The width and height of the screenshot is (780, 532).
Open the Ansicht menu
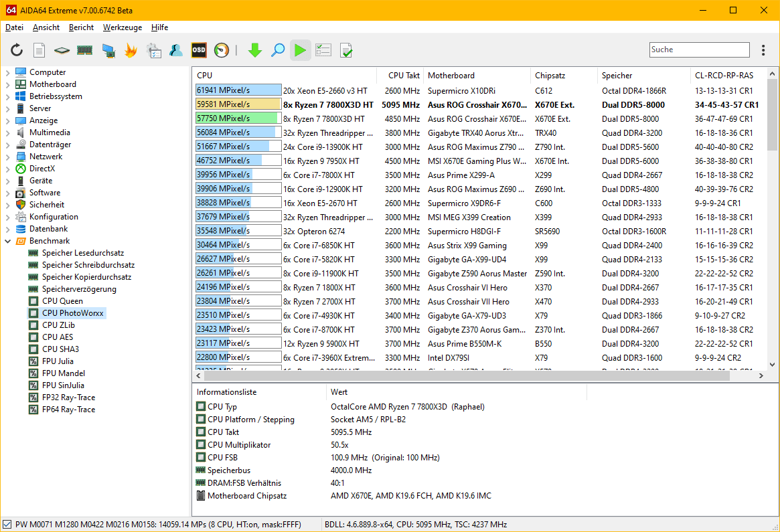pos(46,27)
